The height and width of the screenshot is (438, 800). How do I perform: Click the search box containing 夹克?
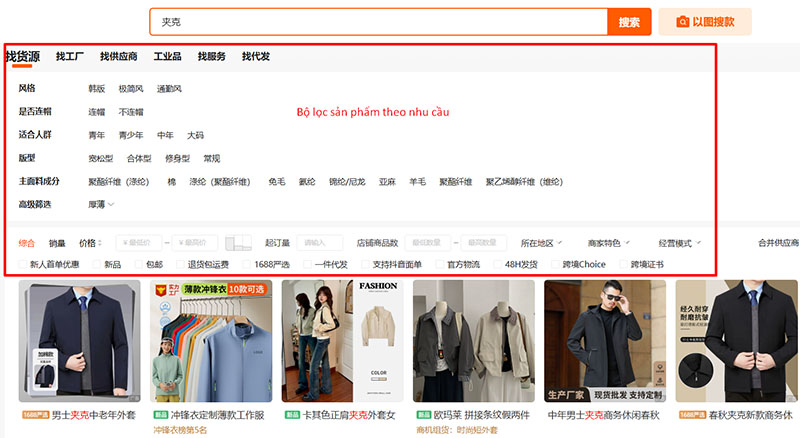pos(378,22)
